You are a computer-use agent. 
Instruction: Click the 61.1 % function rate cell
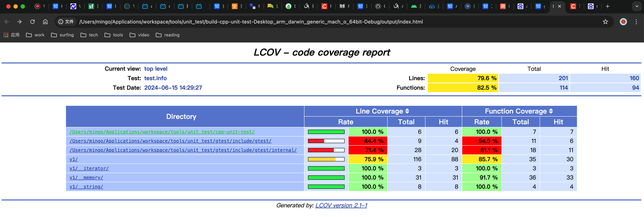(x=482, y=150)
